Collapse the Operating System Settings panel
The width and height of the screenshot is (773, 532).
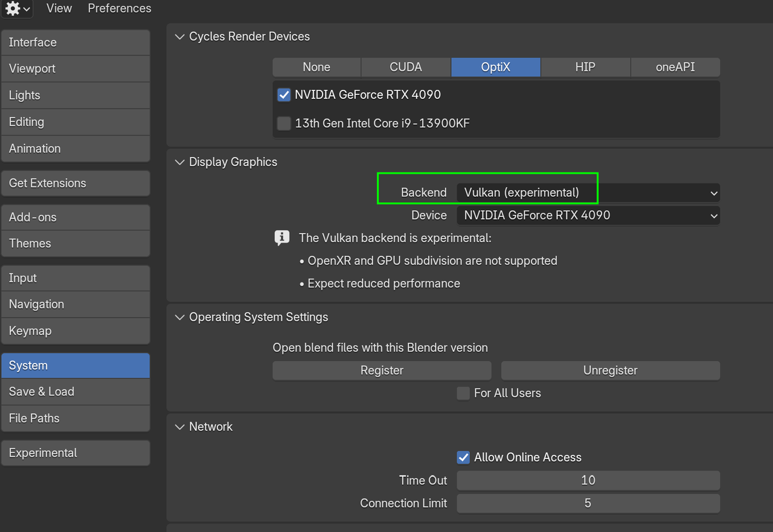(179, 318)
